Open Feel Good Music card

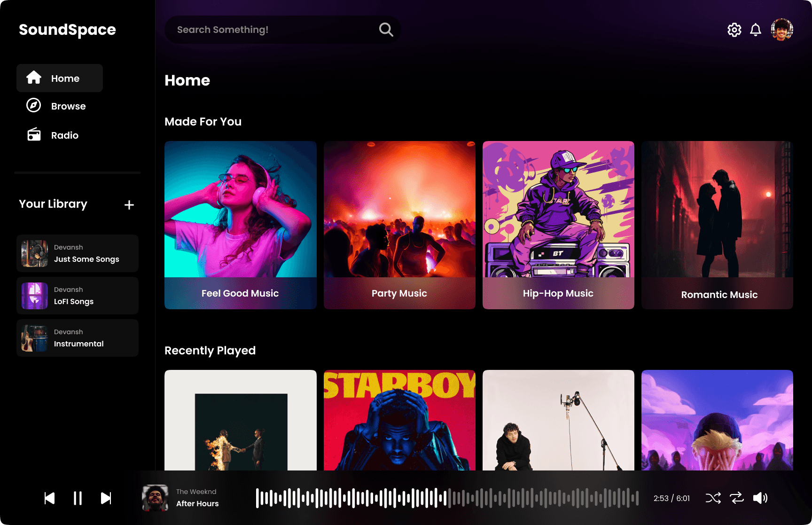coord(241,225)
